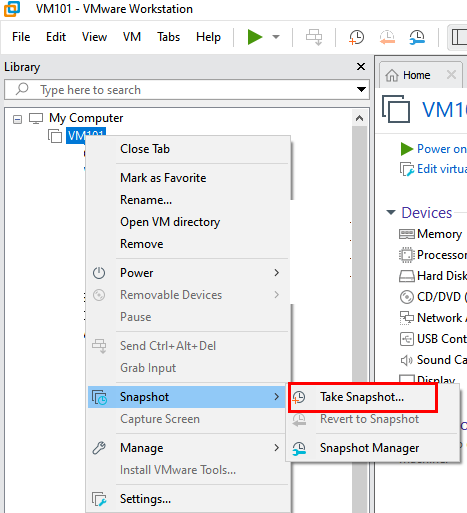Screen dimensions: 467x513
Task: Choose Rename... in the context menu
Action: point(146,200)
